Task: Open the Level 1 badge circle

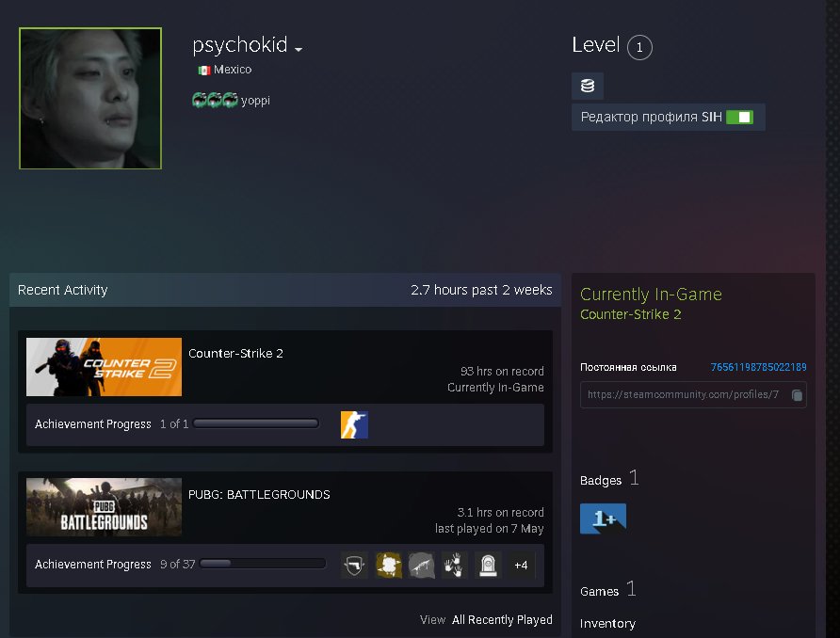Action: pyautogui.click(x=639, y=47)
